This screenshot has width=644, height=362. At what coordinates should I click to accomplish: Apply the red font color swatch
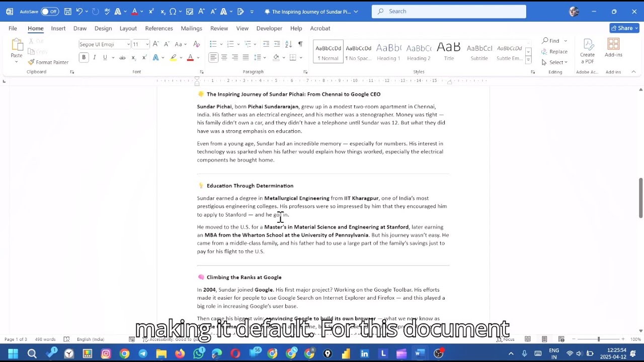click(x=190, y=58)
